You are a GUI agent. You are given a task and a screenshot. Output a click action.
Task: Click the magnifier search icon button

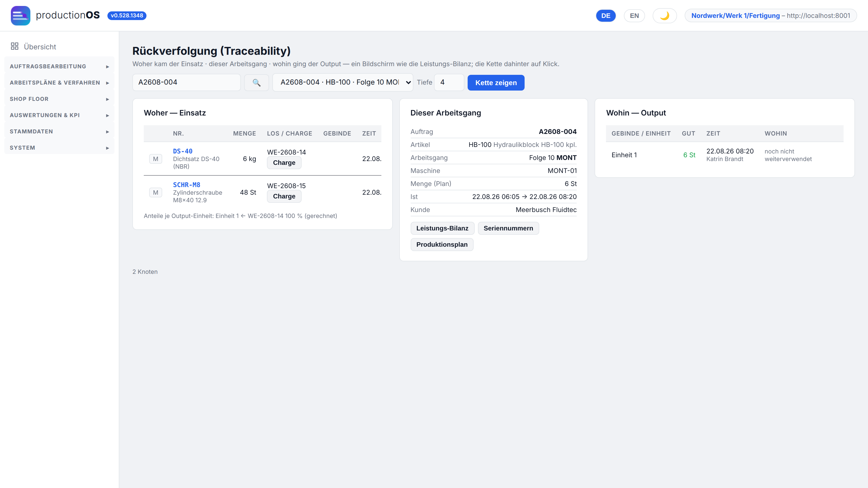point(256,82)
